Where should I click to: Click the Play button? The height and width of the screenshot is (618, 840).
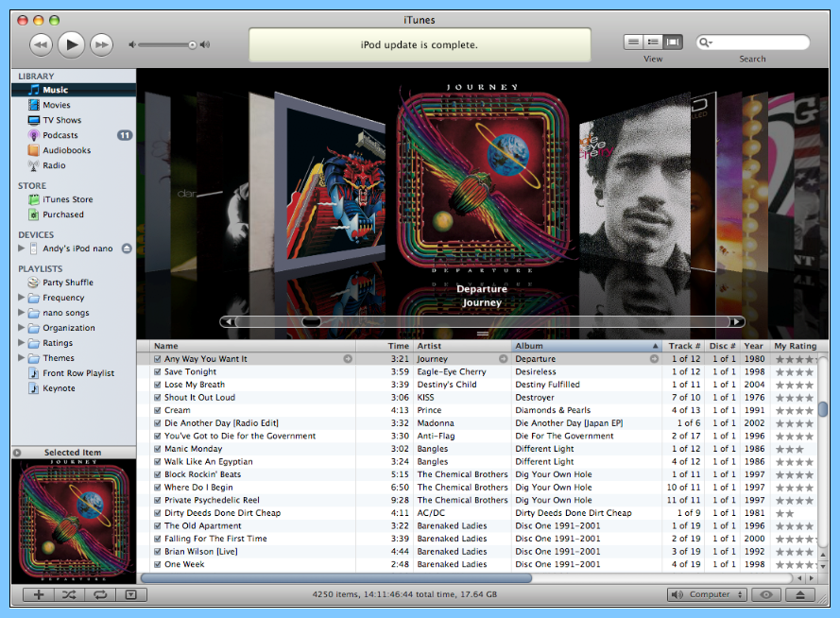(71, 43)
